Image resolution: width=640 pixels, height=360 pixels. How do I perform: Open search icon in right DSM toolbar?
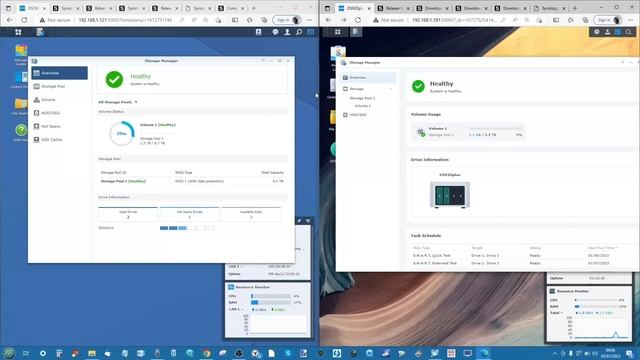click(x=629, y=32)
